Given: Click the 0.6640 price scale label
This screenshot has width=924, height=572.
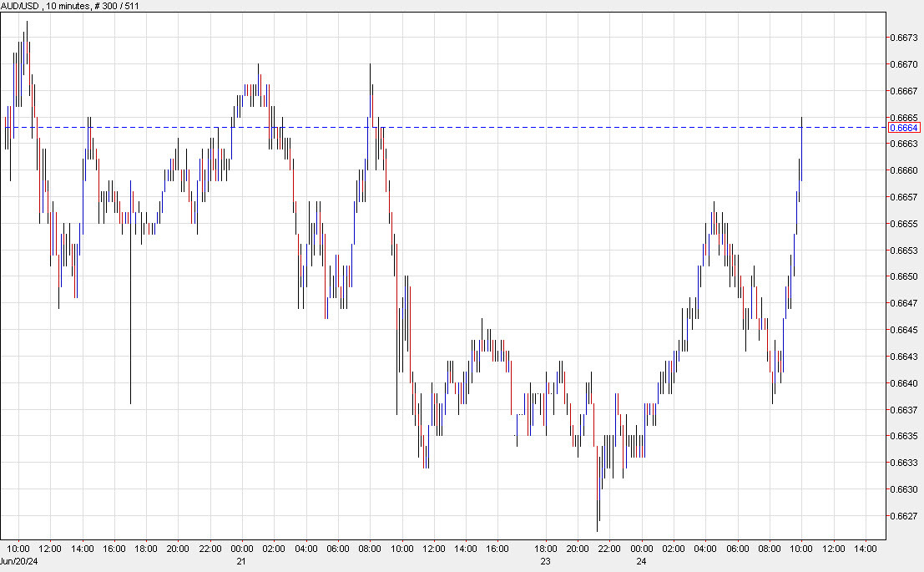Looking at the screenshot, I should point(904,383).
